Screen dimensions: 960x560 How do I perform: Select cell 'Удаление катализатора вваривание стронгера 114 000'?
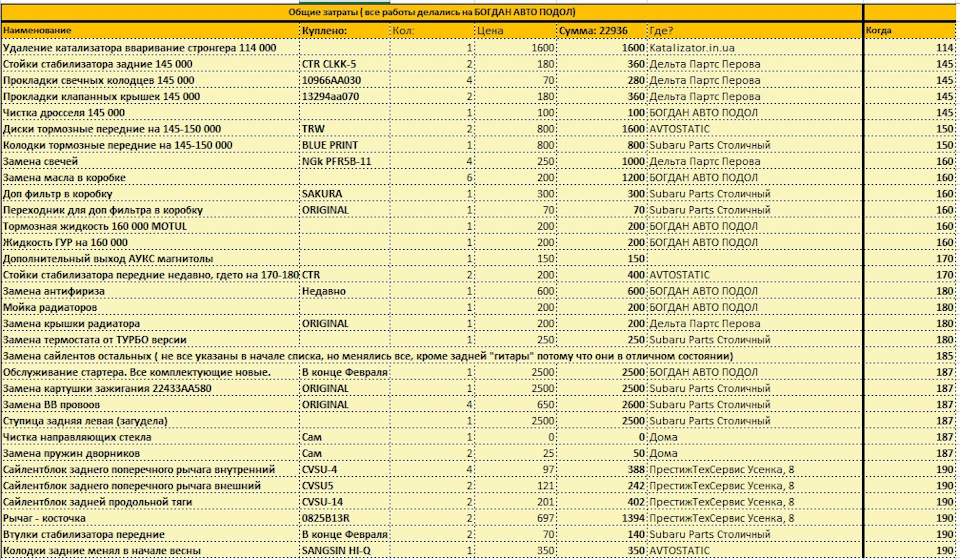[150, 48]
